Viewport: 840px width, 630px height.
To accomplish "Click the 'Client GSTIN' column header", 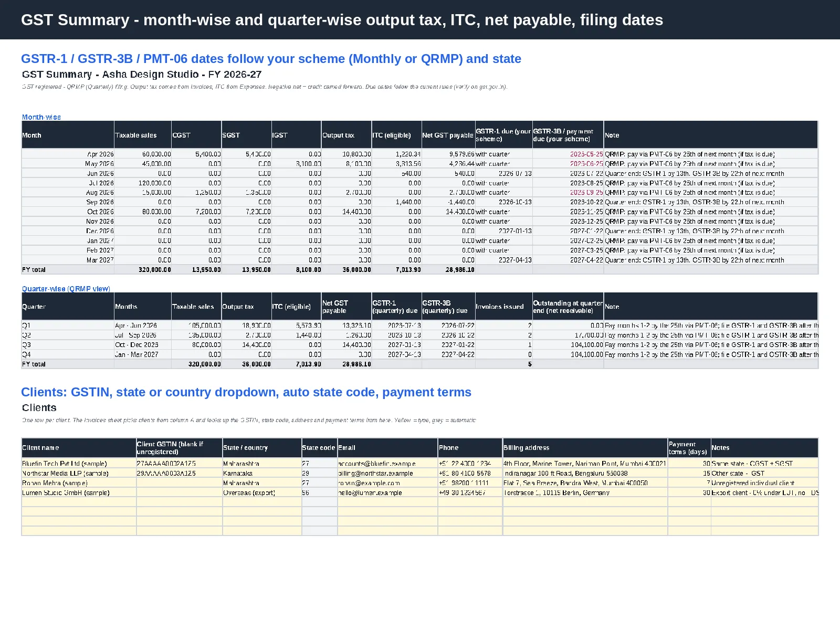I will pos(179,448).
